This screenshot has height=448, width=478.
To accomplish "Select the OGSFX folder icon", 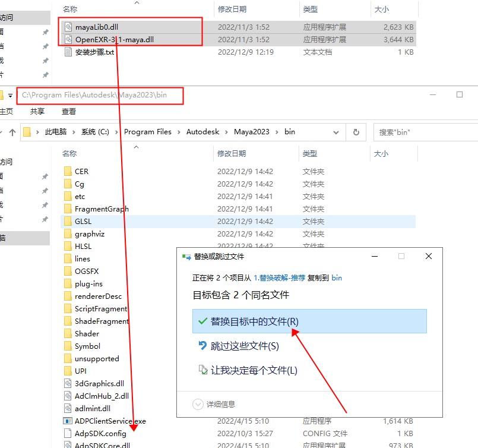I will click(x=68, y=272).
